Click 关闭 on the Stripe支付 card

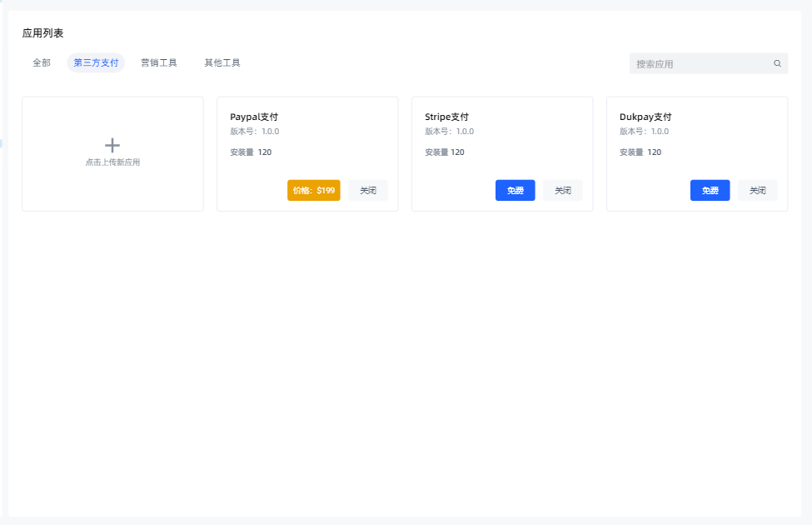[563, 191]
